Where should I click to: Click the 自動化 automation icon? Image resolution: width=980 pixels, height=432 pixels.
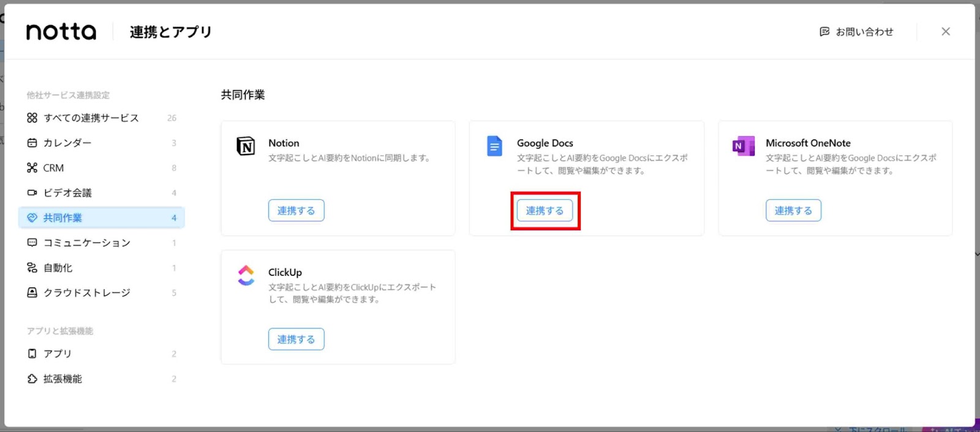pos(32,268)
